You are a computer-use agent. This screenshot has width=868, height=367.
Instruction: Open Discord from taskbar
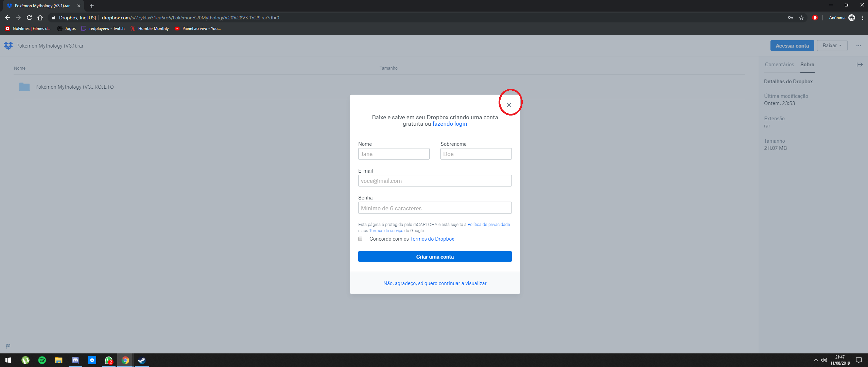click(75, 360)
